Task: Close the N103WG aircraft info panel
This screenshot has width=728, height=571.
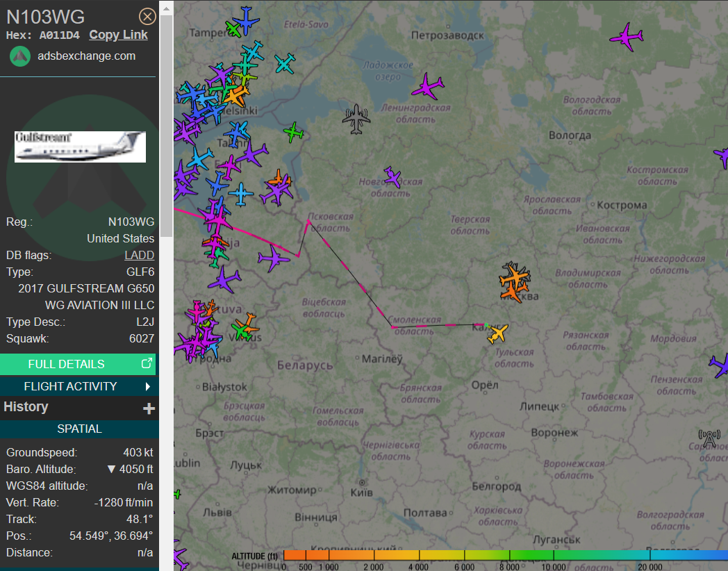Action: click(147, 17)
